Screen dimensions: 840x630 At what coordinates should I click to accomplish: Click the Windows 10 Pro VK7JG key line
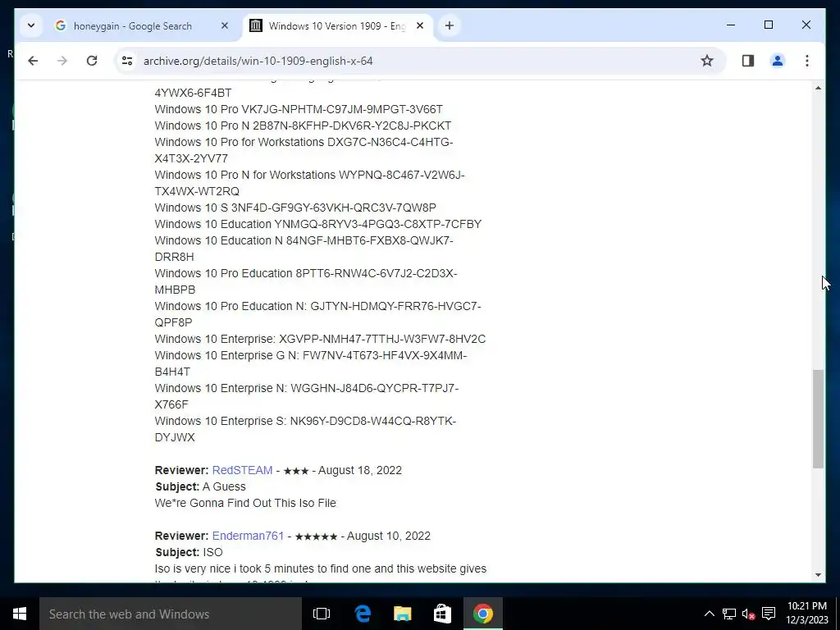coord(299,109)
